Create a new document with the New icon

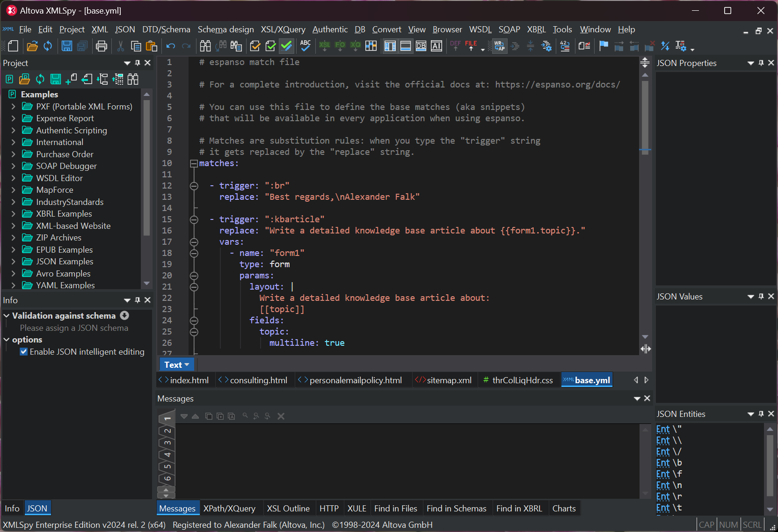pyautogui.click(x=13, y=46)
